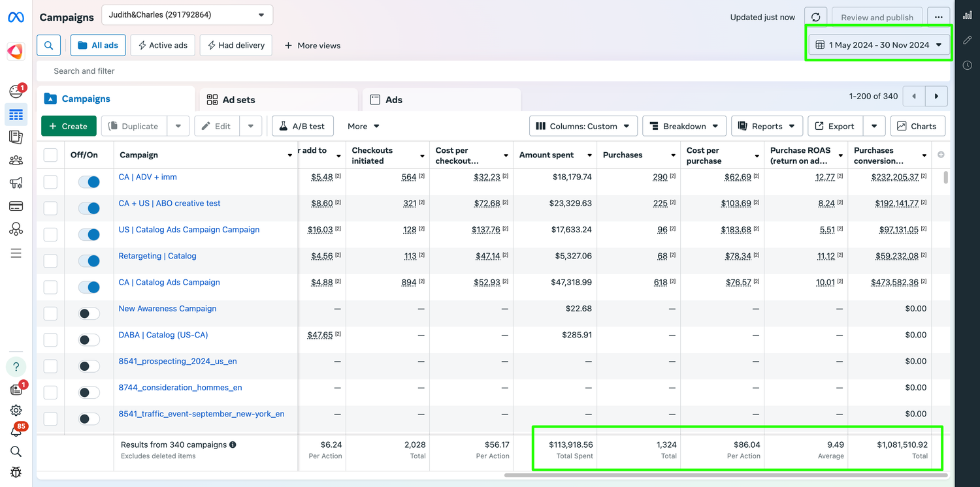The height and width of the screenshot is (487, 980).
Task: Select the Active ads view
Action: pos(163,45)
